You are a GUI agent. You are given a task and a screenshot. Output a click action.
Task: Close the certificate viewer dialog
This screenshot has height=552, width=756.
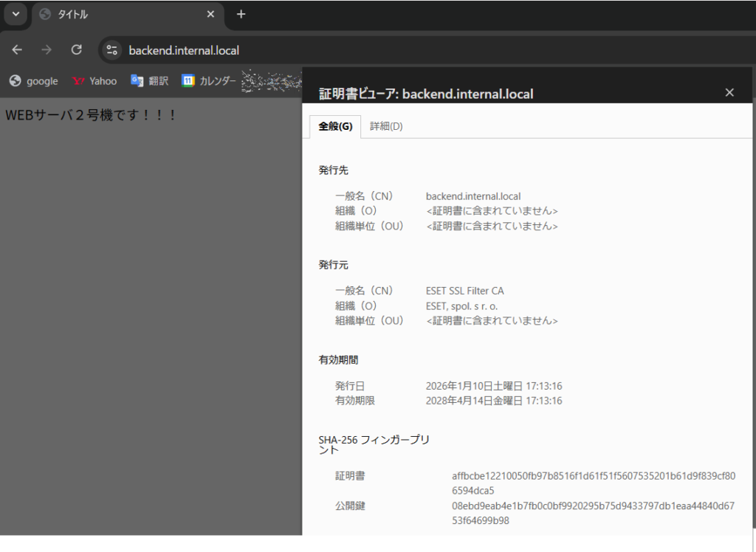point(729,92)
